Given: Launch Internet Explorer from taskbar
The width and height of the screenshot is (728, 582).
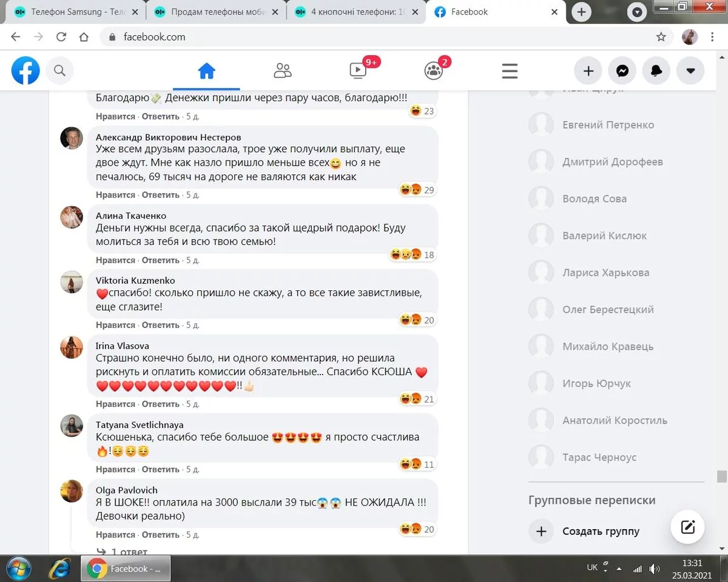Looking at the screenshot, I should click(59, 569).
